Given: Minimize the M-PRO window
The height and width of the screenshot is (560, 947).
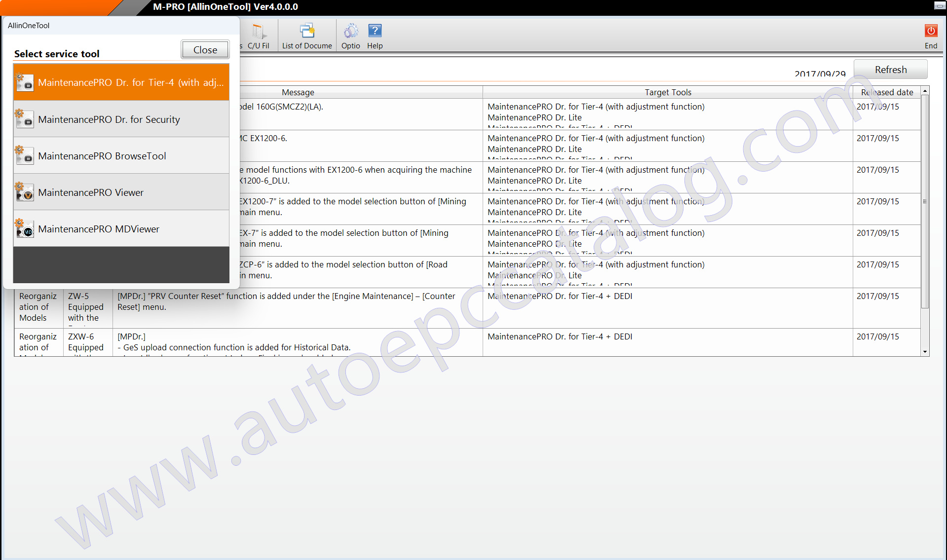Looking at the screenshot, I should (939, 6).
